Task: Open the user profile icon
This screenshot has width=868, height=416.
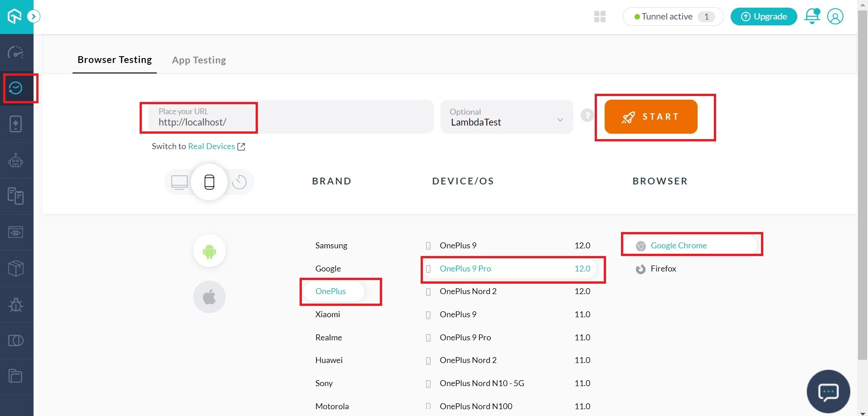Action: [835, 16]
